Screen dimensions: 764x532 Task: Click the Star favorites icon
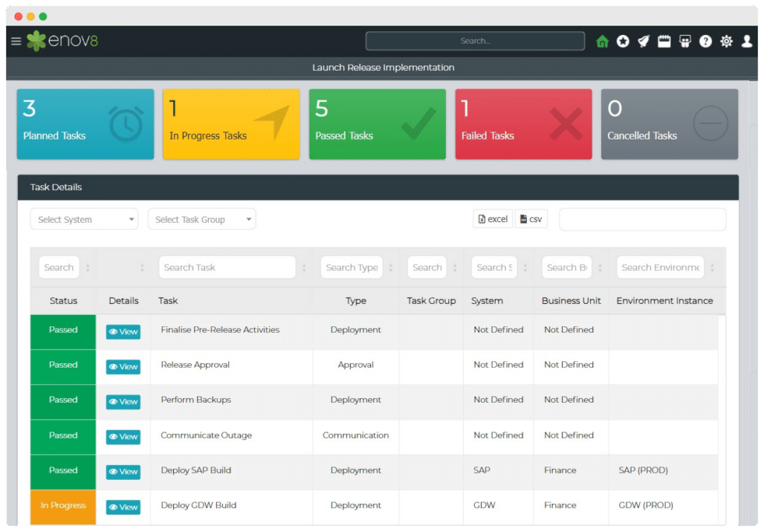click(x=623, y=41)
